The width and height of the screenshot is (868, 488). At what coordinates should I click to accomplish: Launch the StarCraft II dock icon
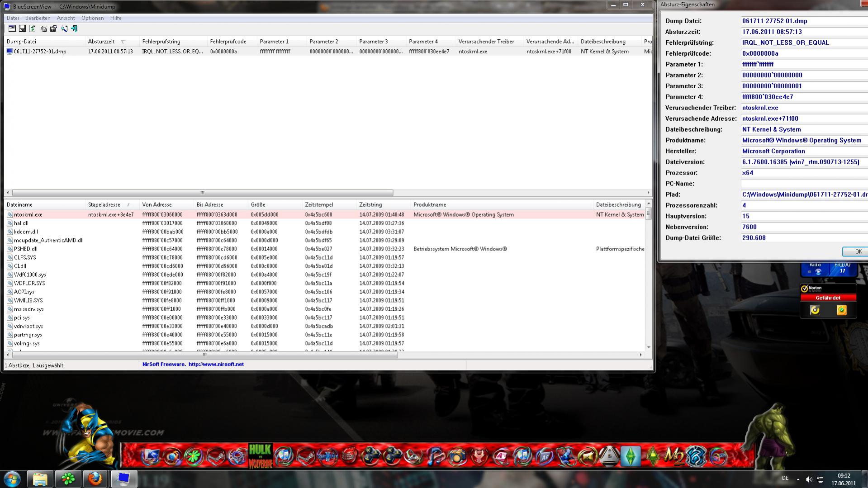point(327,456)
